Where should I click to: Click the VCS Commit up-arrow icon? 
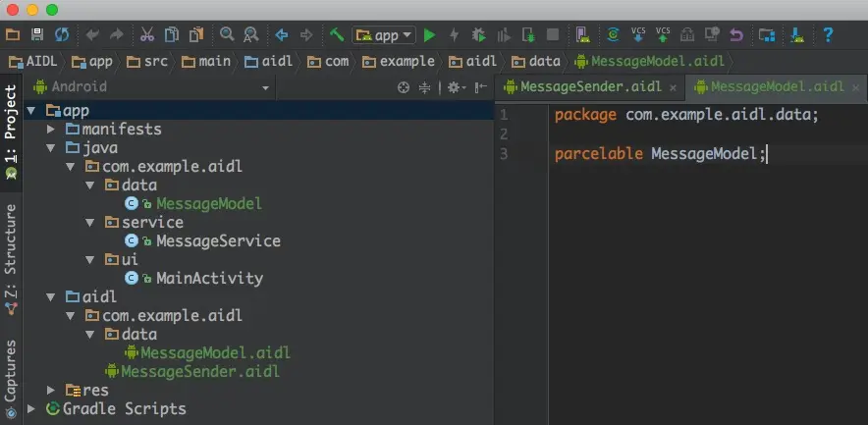(663, 34)
